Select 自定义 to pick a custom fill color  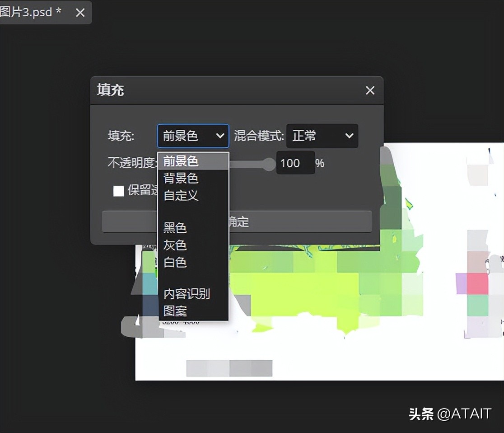180,196
